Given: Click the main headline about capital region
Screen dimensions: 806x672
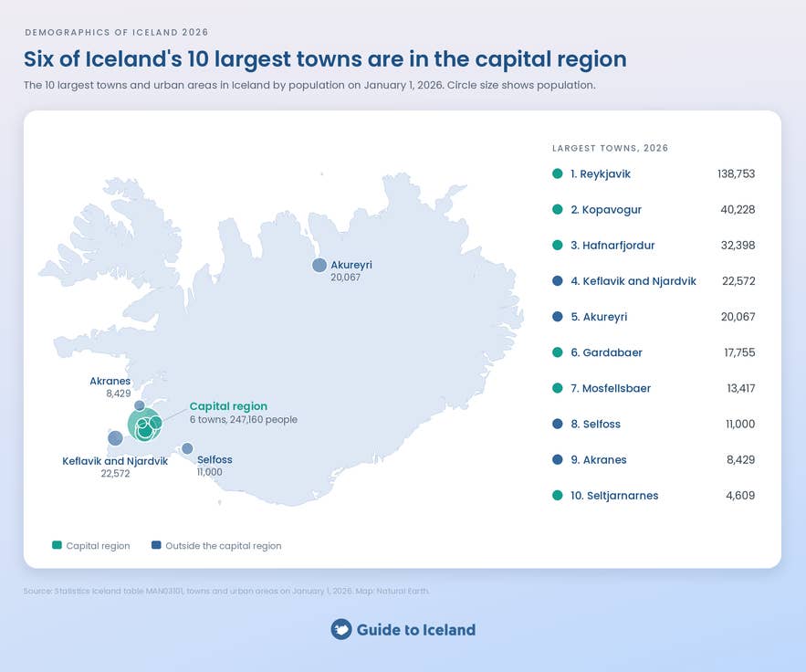Looking at the screenshot, I should coord(325,59).
